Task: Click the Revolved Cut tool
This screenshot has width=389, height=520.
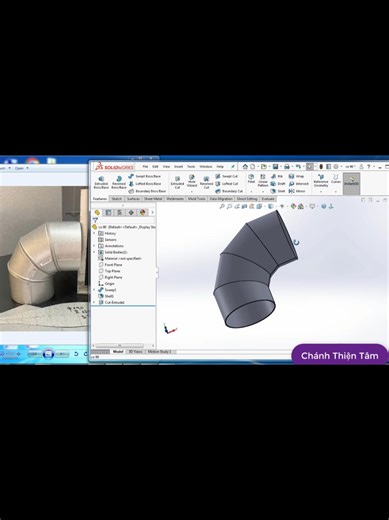Action: click(x=206, y=183)
